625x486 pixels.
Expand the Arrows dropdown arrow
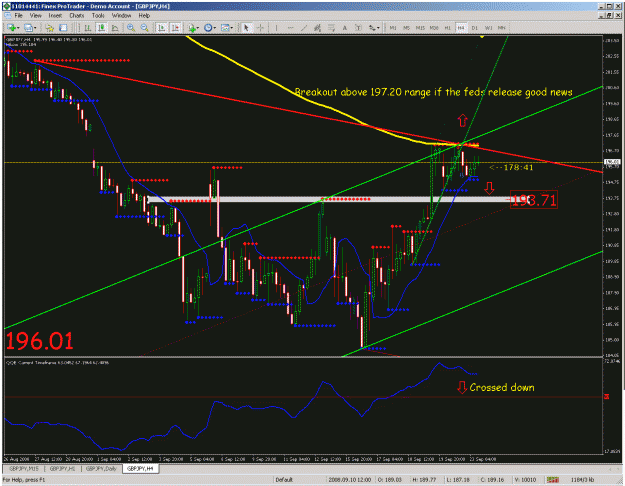[x=378, y=28]
